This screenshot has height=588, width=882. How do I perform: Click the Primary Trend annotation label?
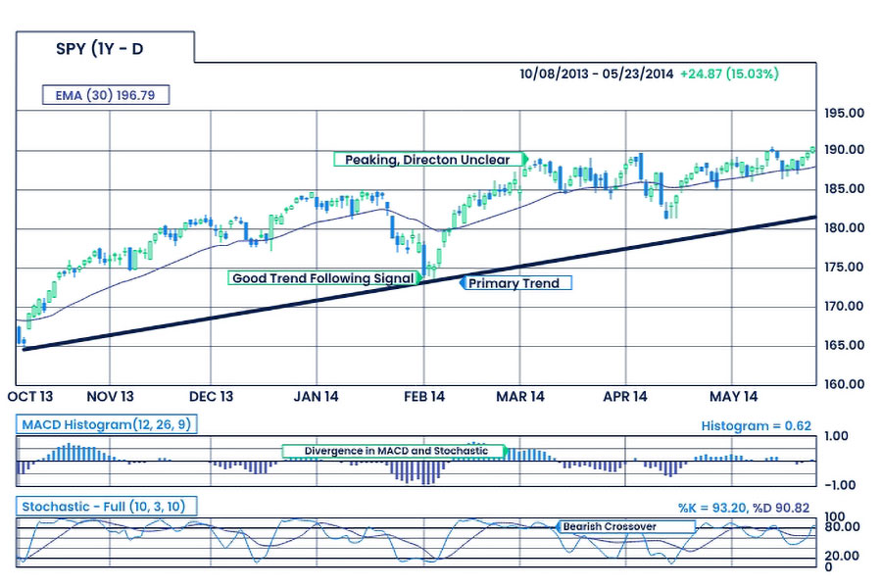(x=515, y=283)
